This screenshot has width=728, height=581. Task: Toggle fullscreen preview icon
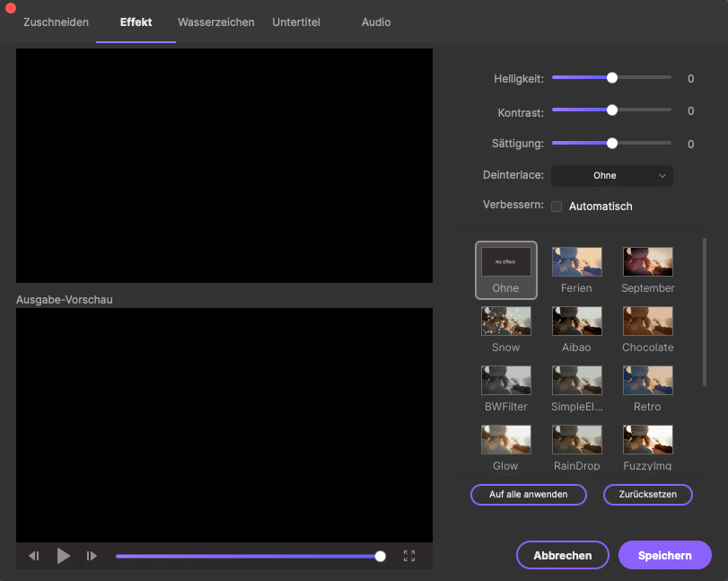(x=409, y=556)
